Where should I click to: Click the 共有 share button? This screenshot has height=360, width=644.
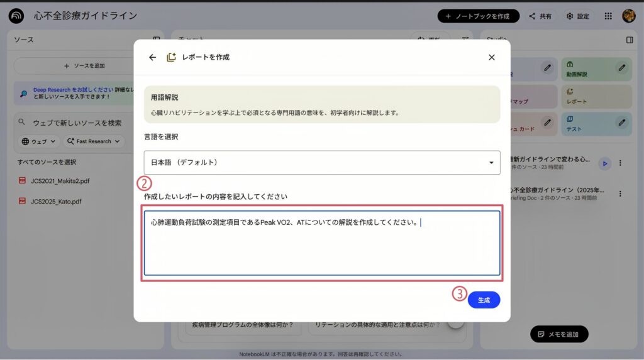(540, 16)
